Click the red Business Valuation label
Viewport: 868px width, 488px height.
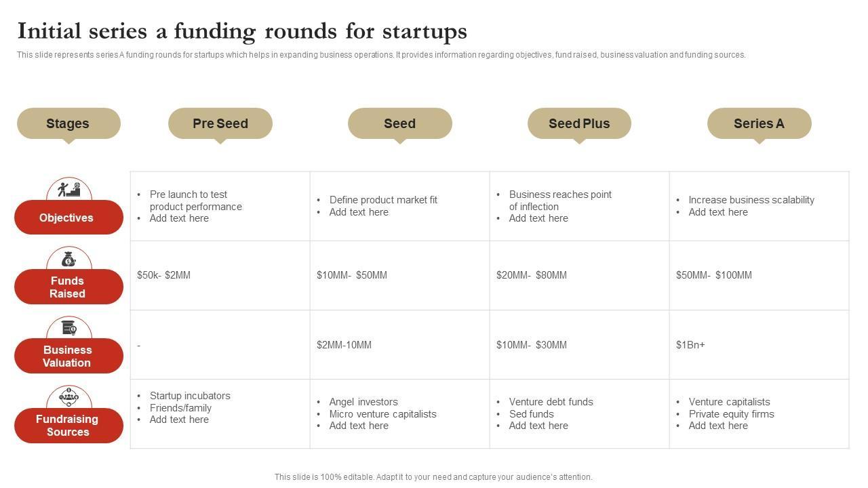[68, 357]
